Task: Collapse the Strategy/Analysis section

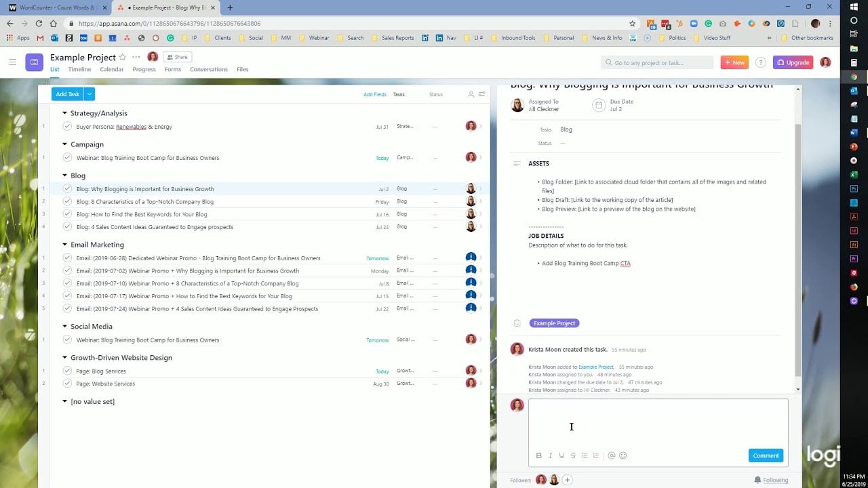Action: (x=65, y=113)
